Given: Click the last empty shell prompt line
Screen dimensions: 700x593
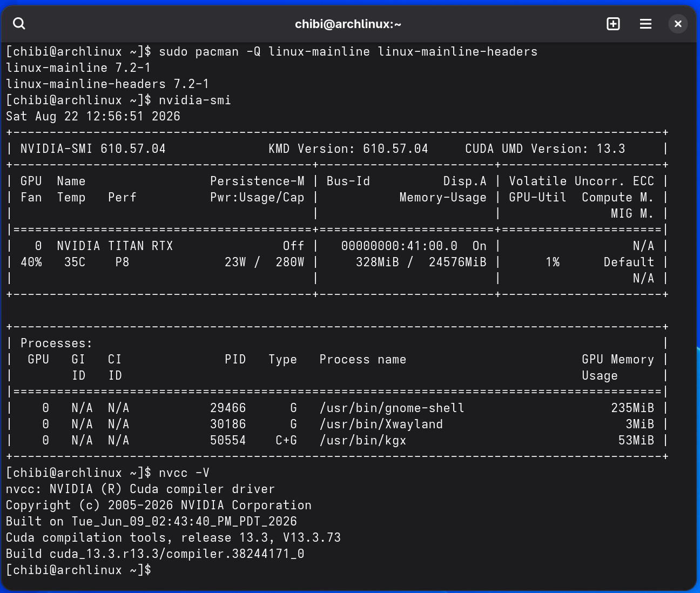Looking at the screenshot, I should point(78,570).
